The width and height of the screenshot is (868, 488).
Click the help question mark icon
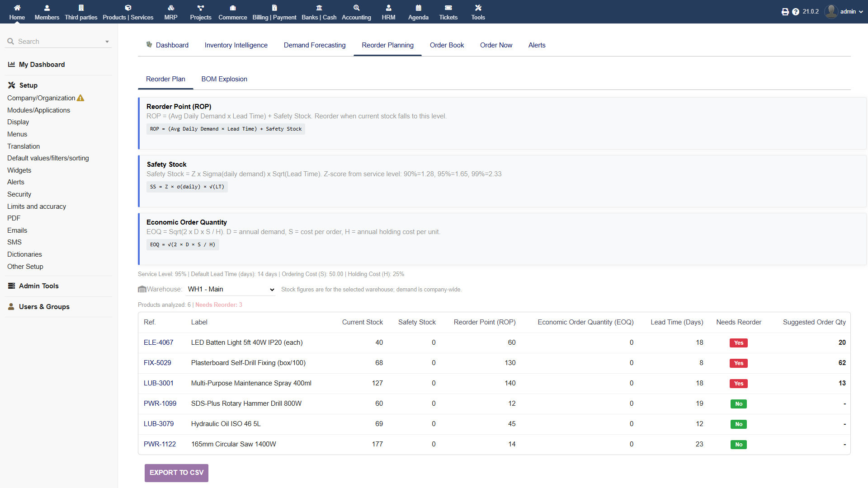tap(796, 12)
